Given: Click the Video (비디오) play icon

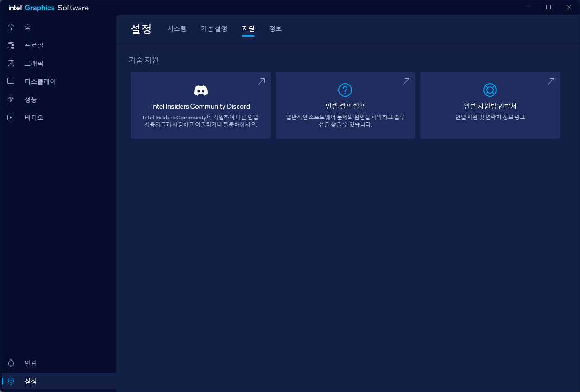Looking at the screenshot, I should coord(11,118).
